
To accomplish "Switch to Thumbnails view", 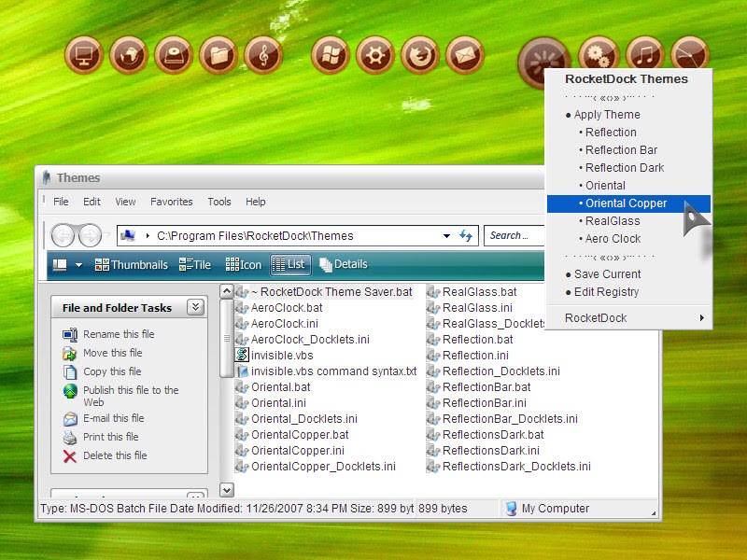I will click(131, 265).
